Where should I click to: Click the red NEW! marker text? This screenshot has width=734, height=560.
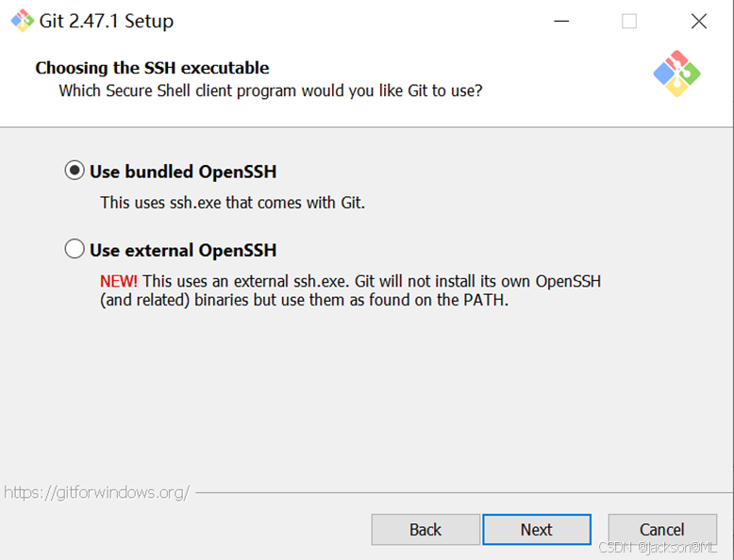[119, 281]
